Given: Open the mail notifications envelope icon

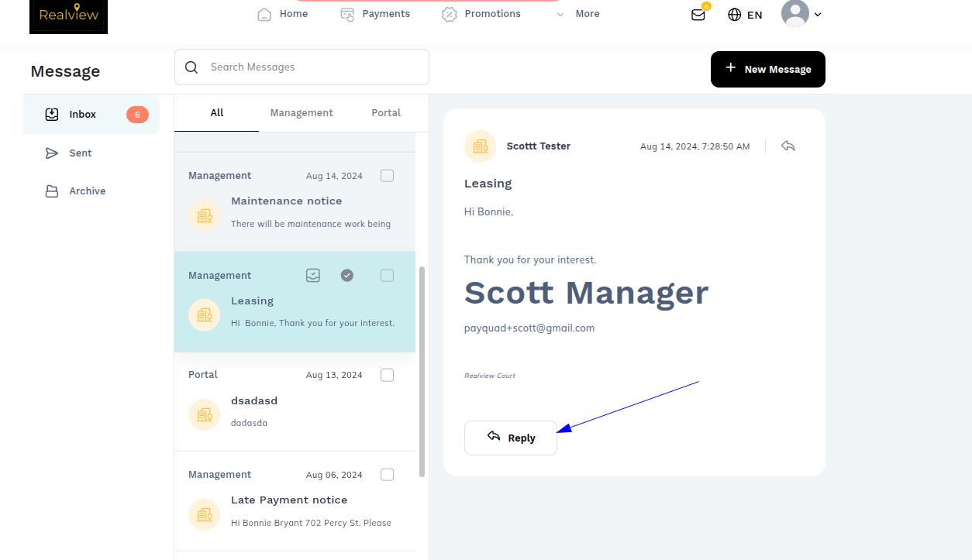Looking at the screenshot, I should click(x=698, y=14).
